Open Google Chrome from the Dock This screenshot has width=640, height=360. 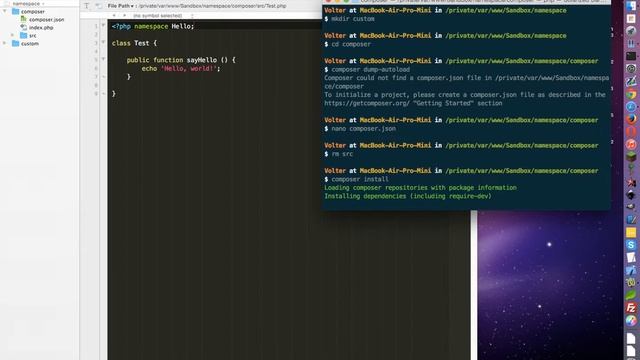(631, 94)
